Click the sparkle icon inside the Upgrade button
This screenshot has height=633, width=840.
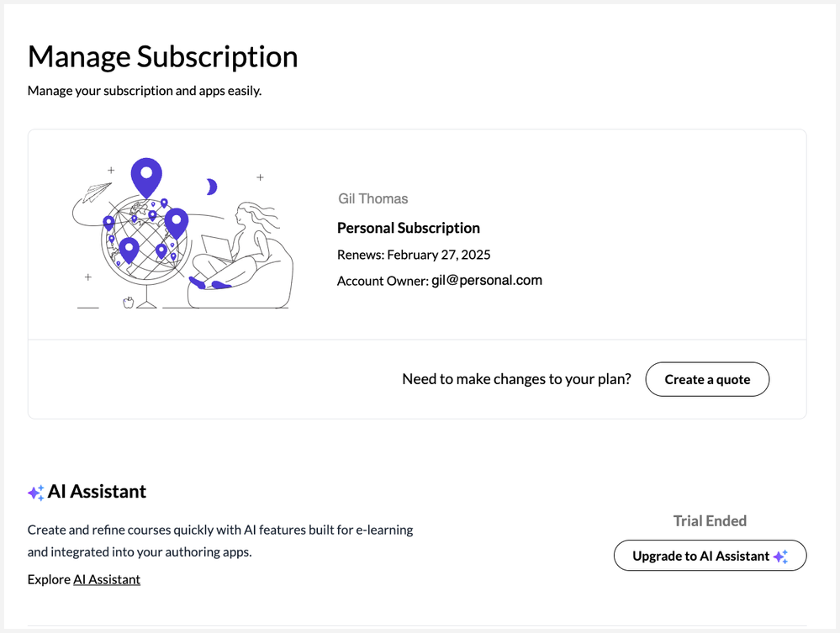click(x=780, y=557)
